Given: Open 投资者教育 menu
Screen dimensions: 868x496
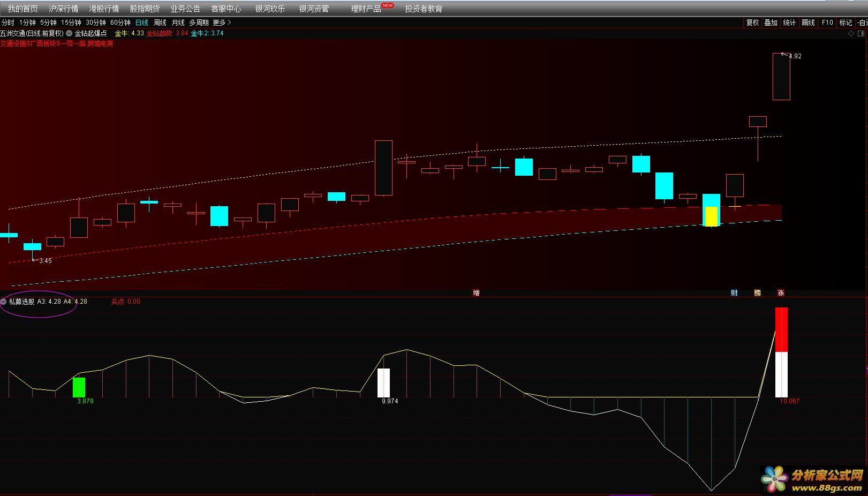Looking at the screenshot, I should (x=424, y=9).
